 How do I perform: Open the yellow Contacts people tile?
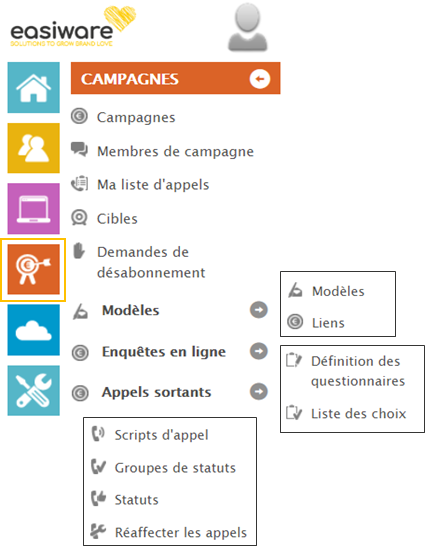33,148
